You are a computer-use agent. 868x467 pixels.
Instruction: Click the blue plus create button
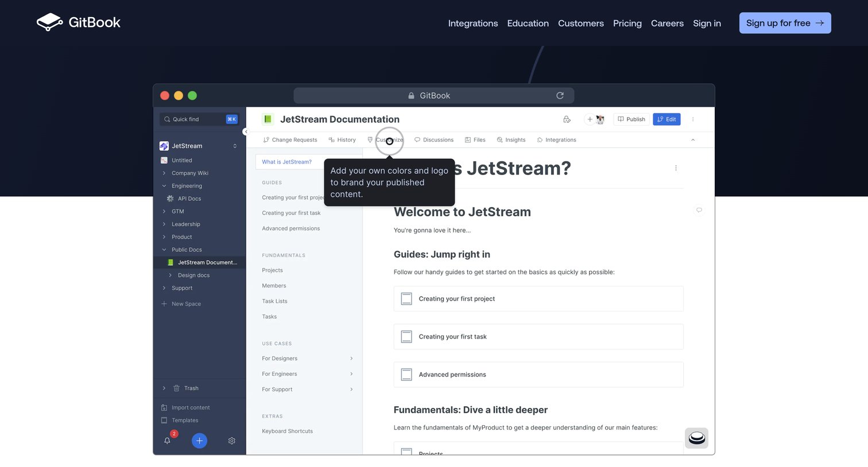(x=199, y=441)
